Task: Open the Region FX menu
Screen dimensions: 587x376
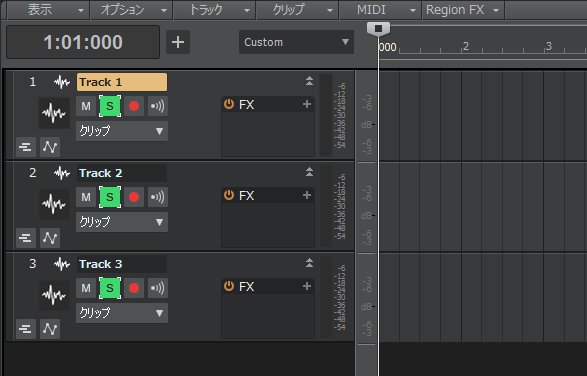Action: point(463,10)
